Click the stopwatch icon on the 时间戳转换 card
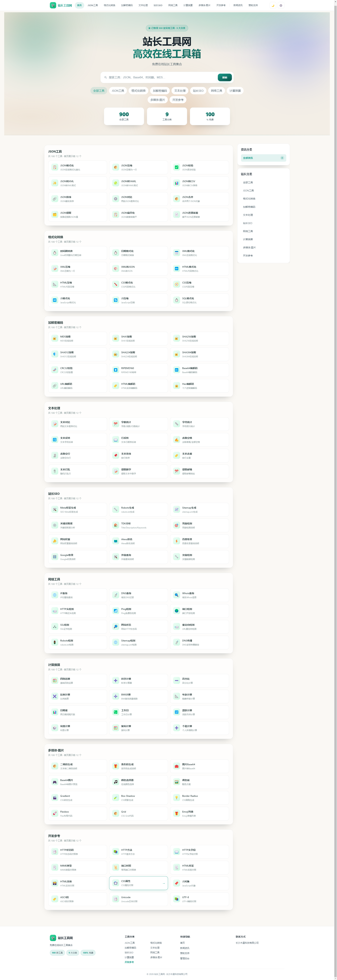 tap(55, 253)
